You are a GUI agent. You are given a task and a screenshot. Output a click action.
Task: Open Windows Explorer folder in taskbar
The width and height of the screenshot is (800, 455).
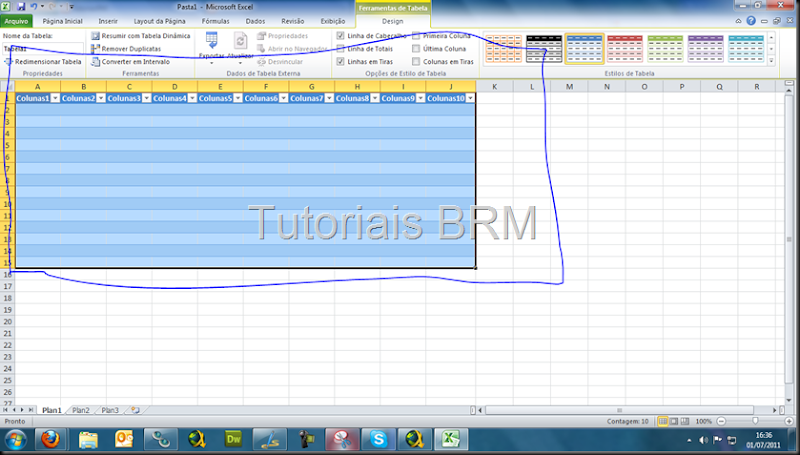click(x=87, y=439)
